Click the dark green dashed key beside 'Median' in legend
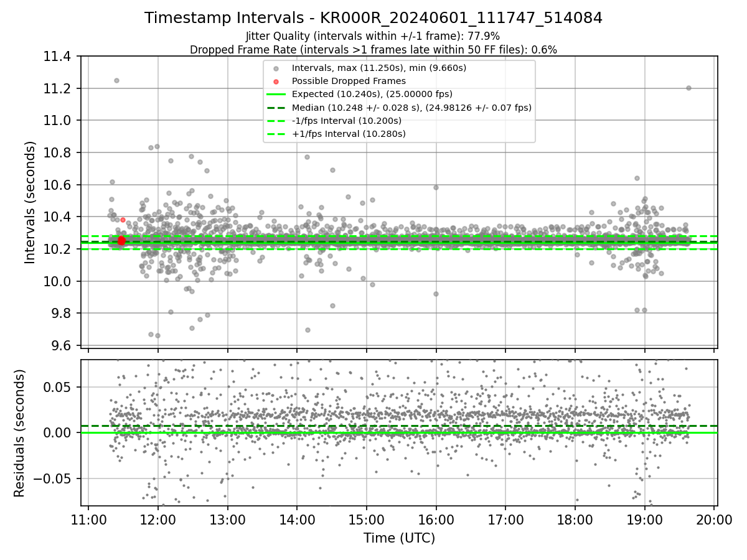Image resolution: width=747 pixels, height=560 pixels. [276, 108]
